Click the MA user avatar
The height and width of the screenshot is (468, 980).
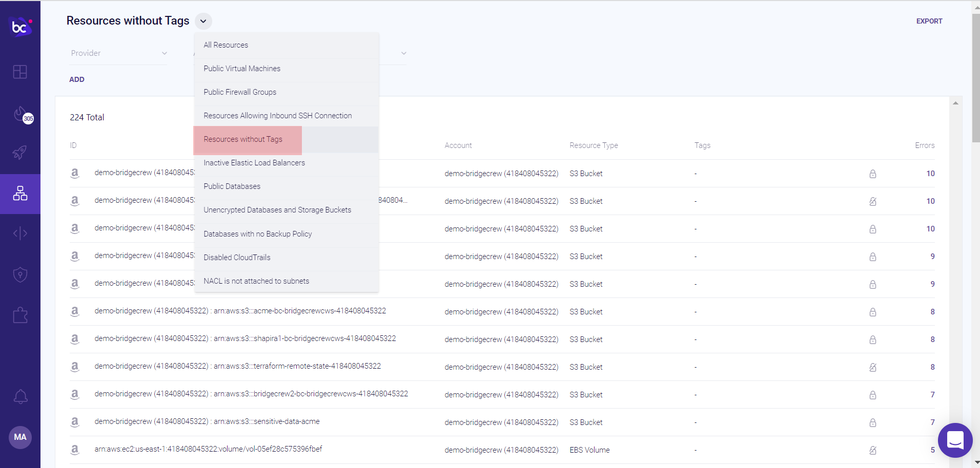pyautogui.click(x=21, y=437)
